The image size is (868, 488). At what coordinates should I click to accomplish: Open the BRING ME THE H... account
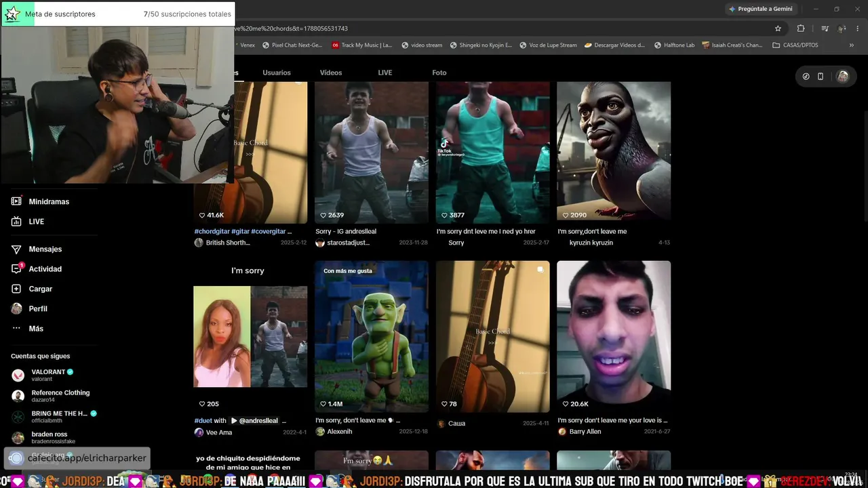coord(54,417)
